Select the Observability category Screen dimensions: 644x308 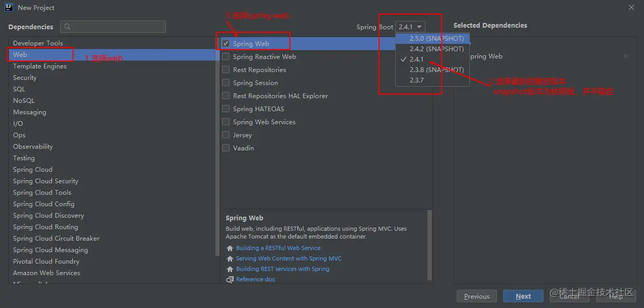click(x=113, y=147)
